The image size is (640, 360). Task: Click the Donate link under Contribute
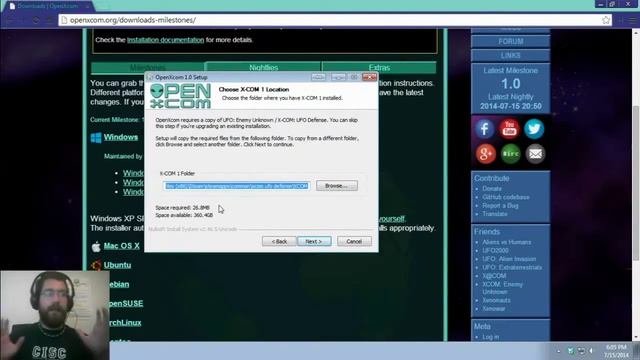pyautogui.click(x=492, y=189)
